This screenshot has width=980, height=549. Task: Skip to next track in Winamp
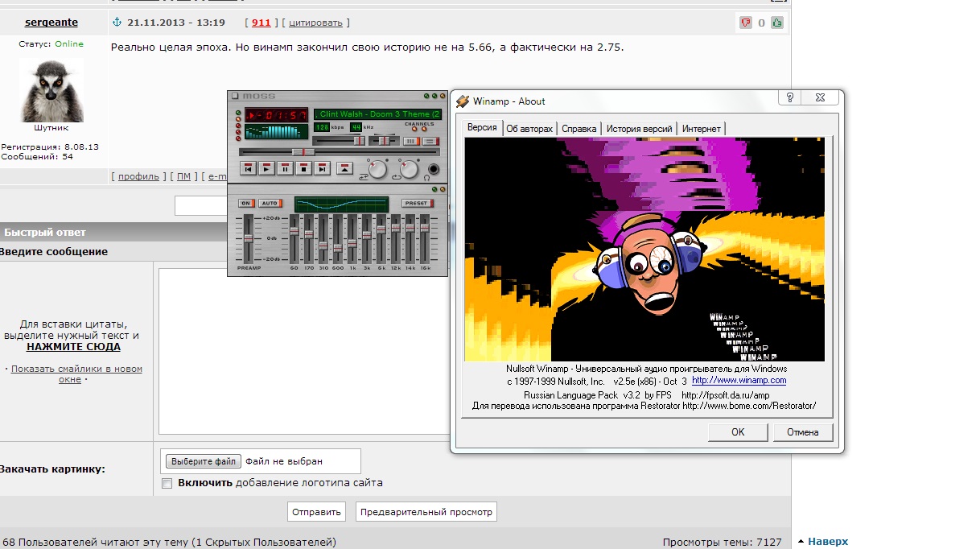[x=322, y=168]
